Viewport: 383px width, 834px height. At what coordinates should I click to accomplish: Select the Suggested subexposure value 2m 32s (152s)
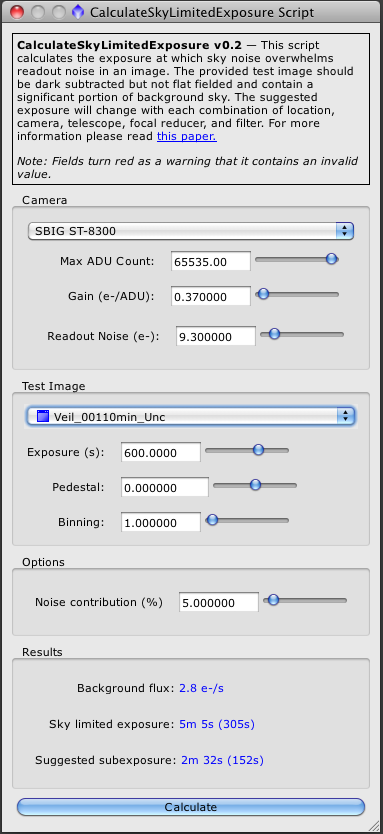tap(222, 760)
